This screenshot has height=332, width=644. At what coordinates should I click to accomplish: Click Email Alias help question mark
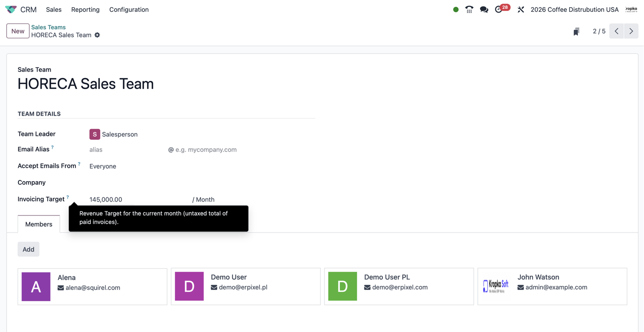click(x=53, y=147)
